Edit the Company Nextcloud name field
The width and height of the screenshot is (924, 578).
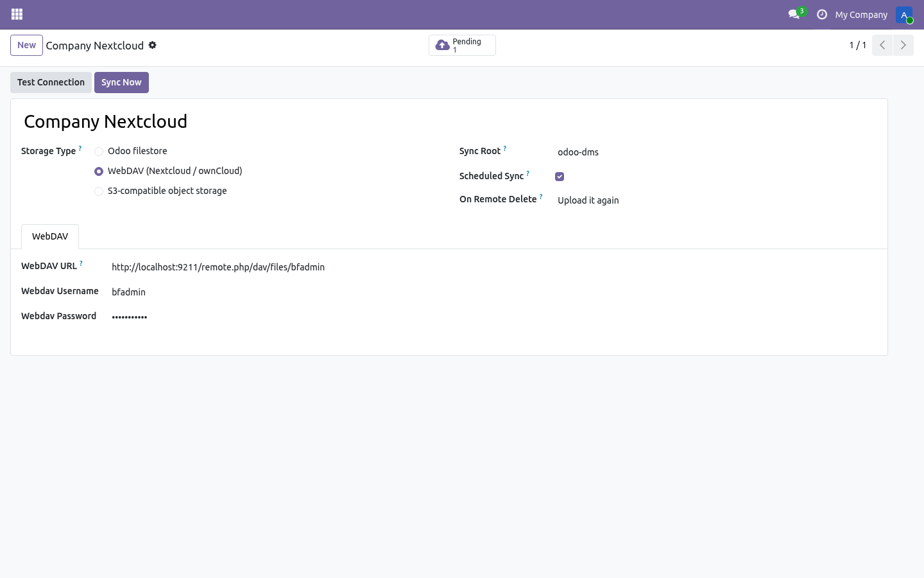[x=449, y=121]
